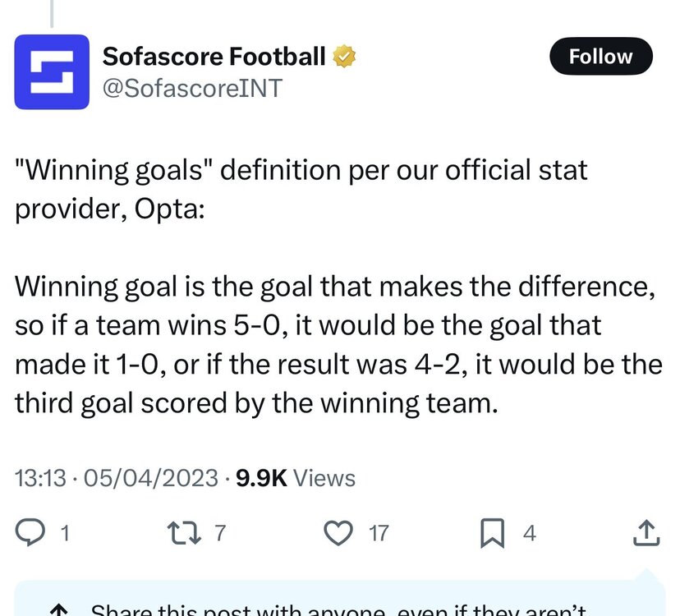This screenshot has height=616, width=680.
Task: Click the Sofascore Football display name
Action: [214, 57]
